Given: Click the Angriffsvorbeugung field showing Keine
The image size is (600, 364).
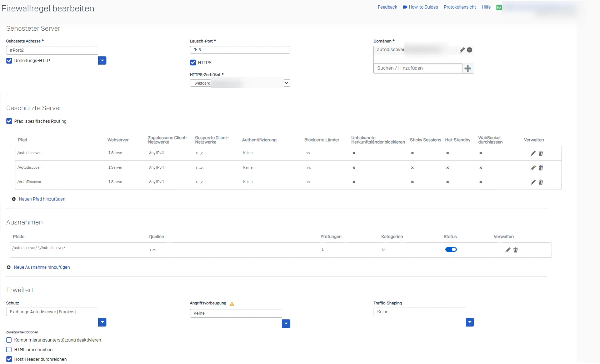Looking at the screenshot, I should (236, 313).
